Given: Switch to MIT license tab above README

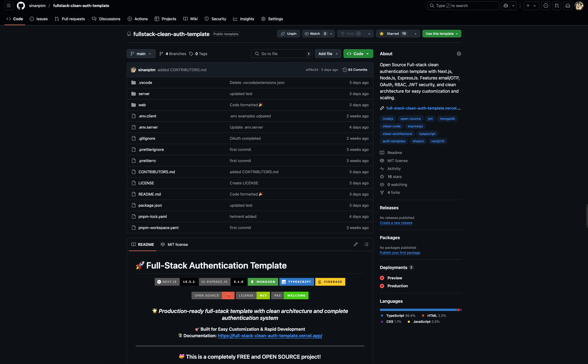Looking at the screenshot, I should [174, 244].
